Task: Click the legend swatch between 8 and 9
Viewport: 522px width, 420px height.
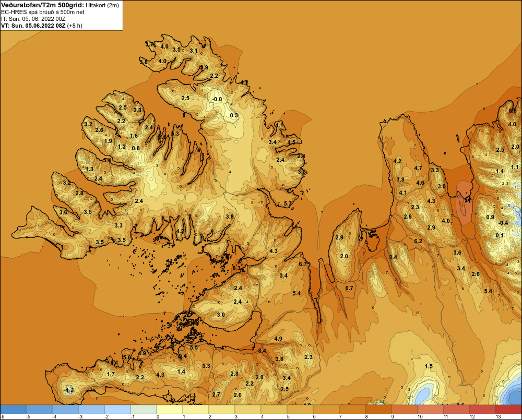Action: click(x=378, y=409)
